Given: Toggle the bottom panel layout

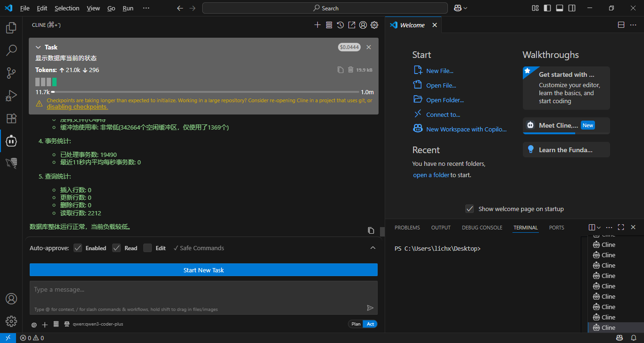Looking at the screenshot, I should point(560,8).
